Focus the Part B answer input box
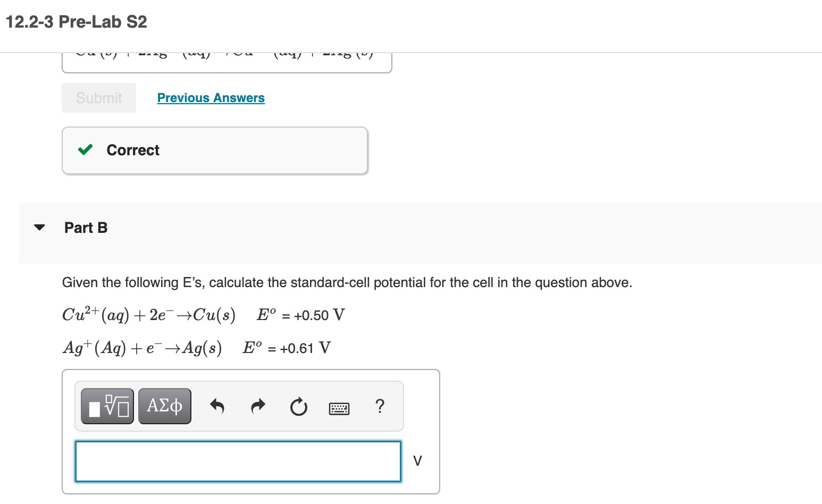This screenshot has width=822, height=504. 238,461
